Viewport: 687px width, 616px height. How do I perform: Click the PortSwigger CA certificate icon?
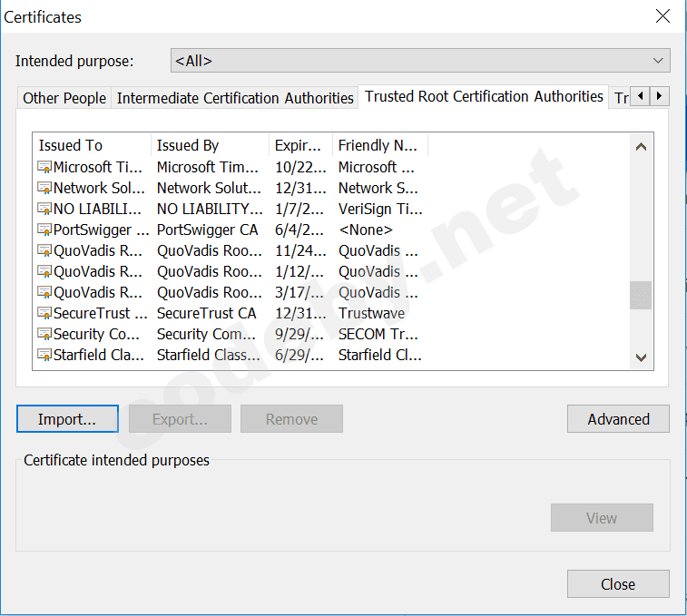pyautogui.click(x=44, y=230)
